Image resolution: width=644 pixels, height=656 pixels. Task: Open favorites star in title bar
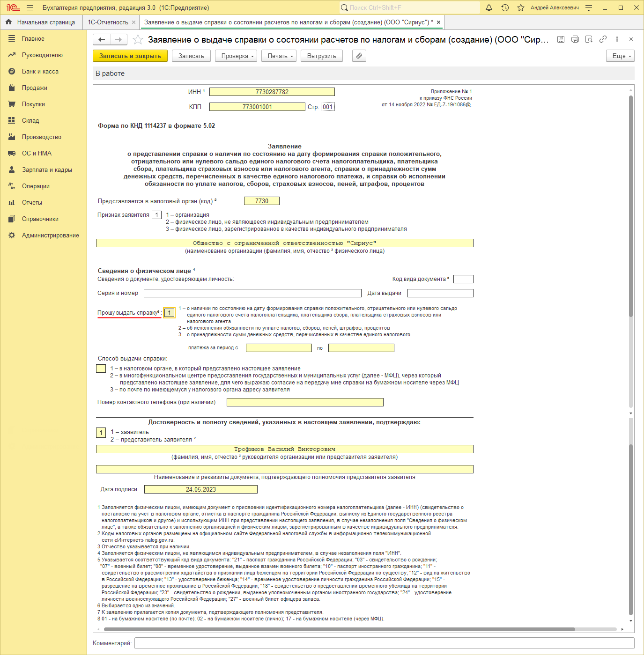[x=521, y=7]
